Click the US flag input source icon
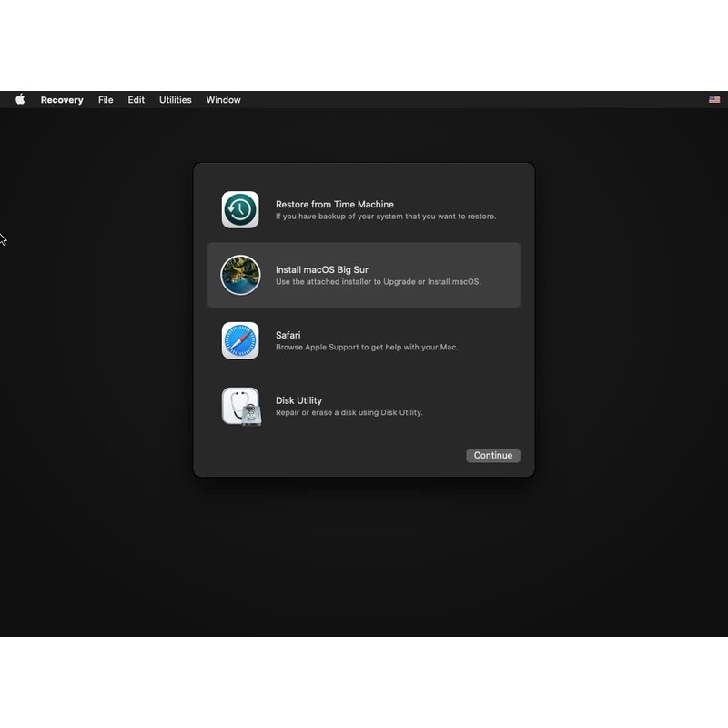Viewport: 728px width, 728px height. tap(714, 100)
